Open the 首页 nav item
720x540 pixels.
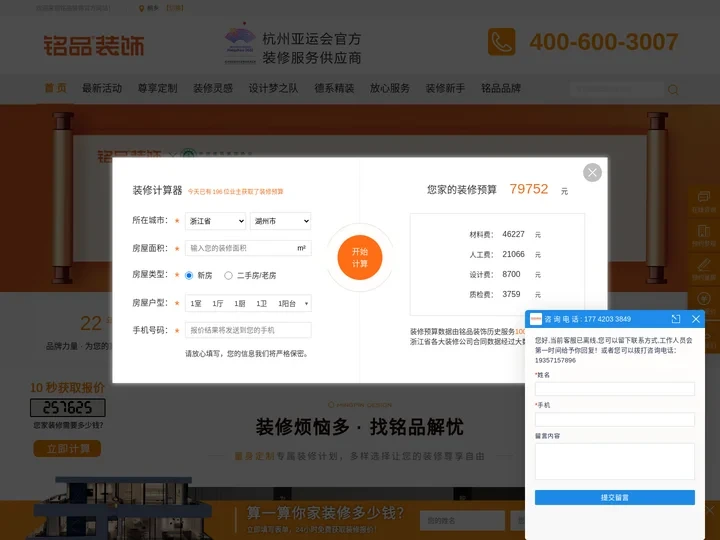click(x=56, y=88)
